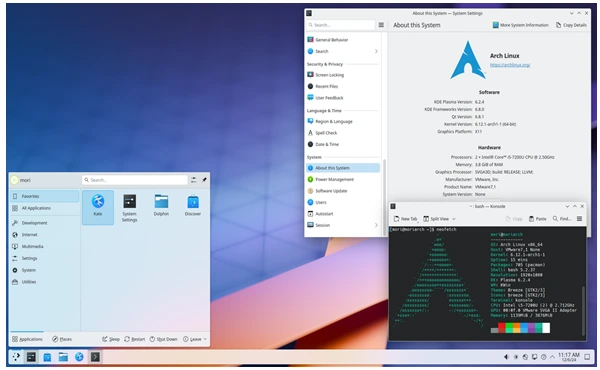The height and width of the screenshot is (370, 600).
Task: Click the System Settings search field
Action: pyautogui.click(x=341, y=25)
